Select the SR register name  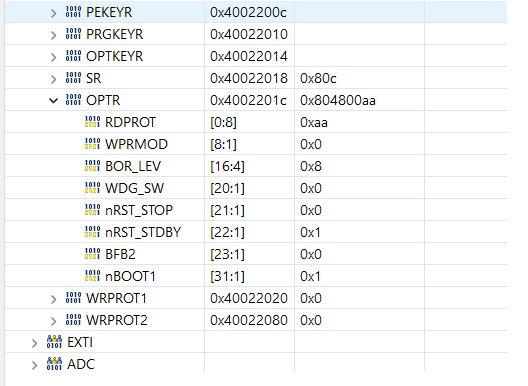pos(94,78)
